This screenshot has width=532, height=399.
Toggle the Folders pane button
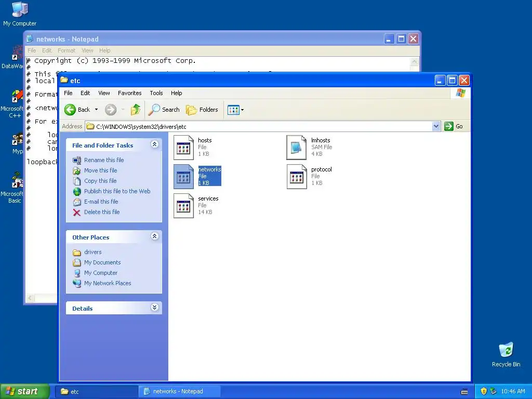click(202, 110)
